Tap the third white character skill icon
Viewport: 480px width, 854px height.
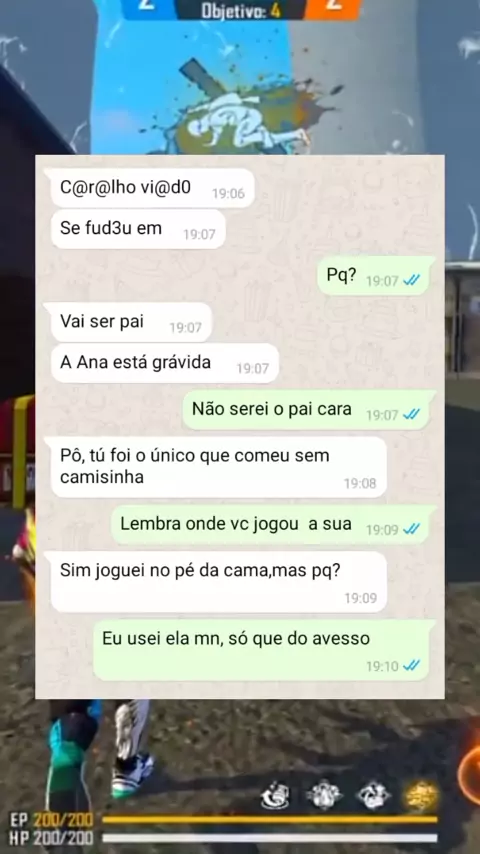click(373, 795)
